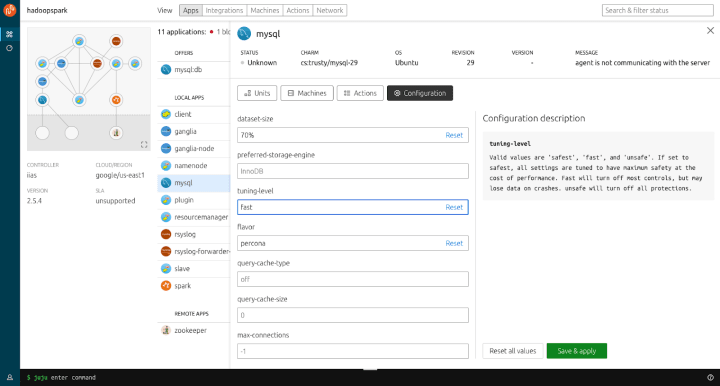This screenshot has width=720, height=386.
Task: Switch to the Machines view tab
Action: coord(264,10)
